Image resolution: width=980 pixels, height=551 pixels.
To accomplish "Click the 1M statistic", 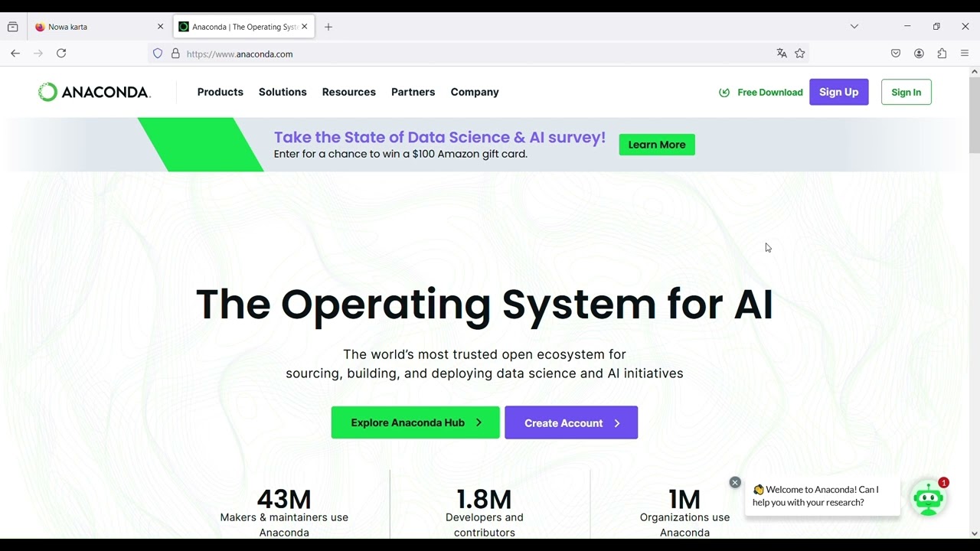I will [684, 499].
